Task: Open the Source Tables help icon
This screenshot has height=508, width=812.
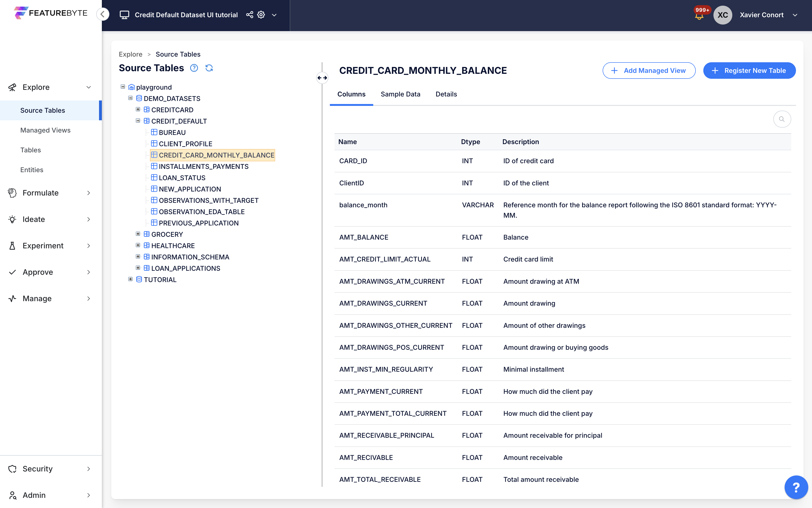Action: tap(194, 68)
